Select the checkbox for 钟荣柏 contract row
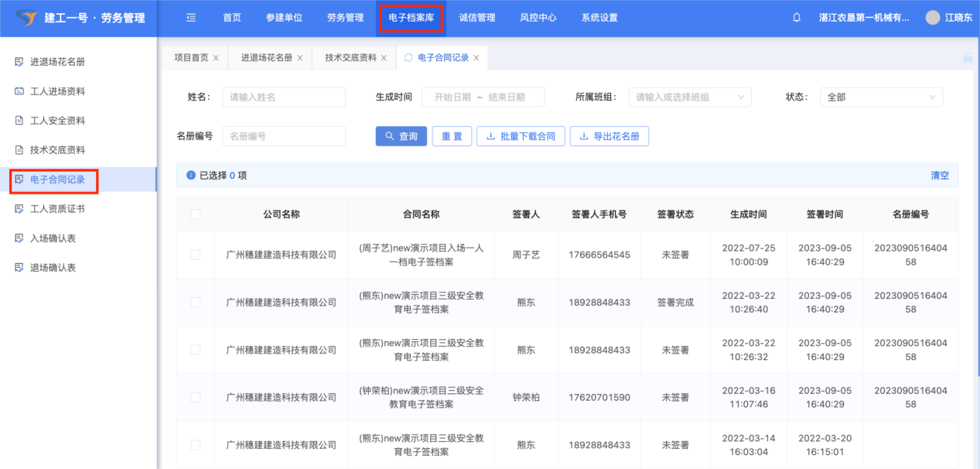The image size is (980, 469). (196, 397)
